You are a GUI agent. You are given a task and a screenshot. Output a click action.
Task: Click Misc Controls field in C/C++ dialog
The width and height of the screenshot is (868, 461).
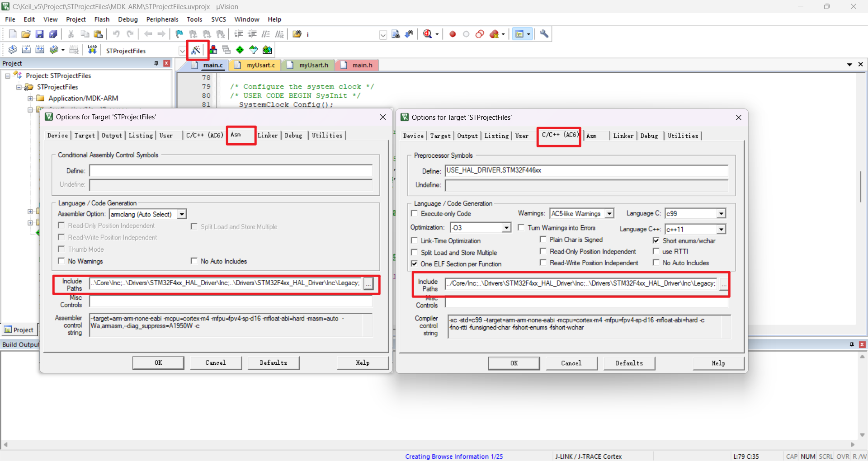click(586, 301)
